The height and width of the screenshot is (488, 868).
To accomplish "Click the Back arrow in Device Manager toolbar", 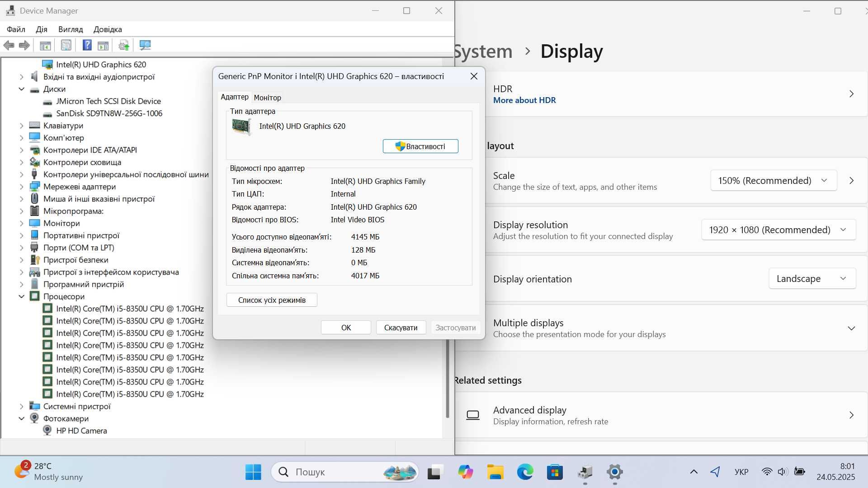I will (9, 45).
